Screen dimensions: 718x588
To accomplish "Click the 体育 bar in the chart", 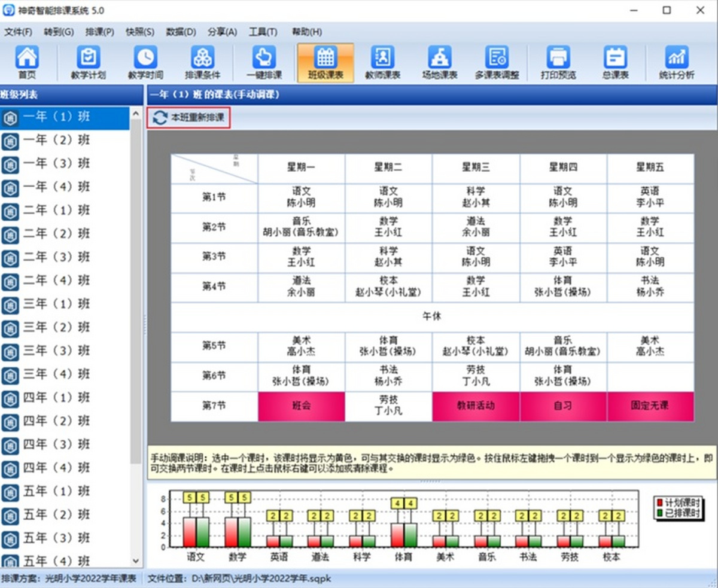I will [404, 535].
